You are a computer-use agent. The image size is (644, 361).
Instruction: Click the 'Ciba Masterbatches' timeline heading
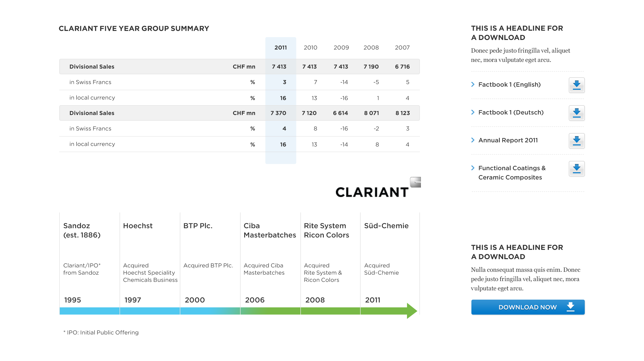[x=270, y=230]
